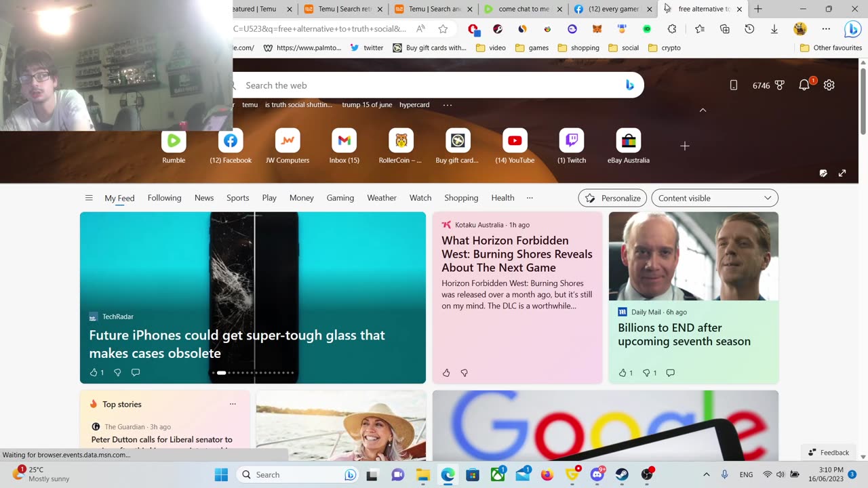The image size is (868, 488).
Task: Dislike the Horizon Forbidden West article
Action: point(465,373)
